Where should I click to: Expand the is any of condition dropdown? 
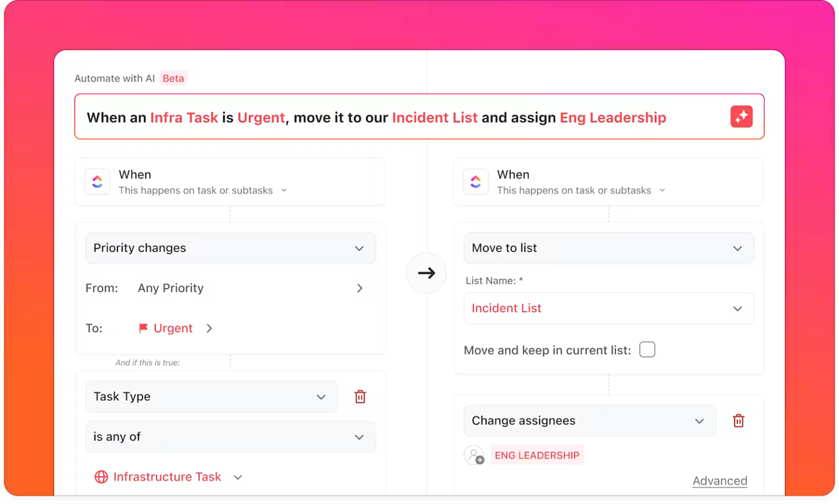click(231, 437)
